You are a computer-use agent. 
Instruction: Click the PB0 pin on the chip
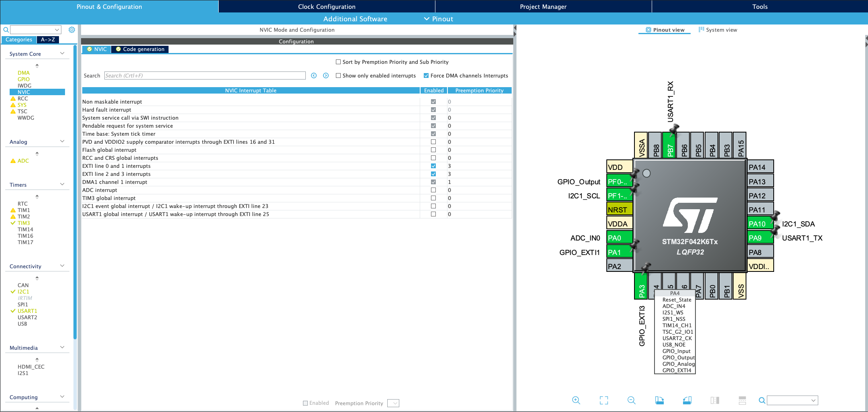(712, 286)
